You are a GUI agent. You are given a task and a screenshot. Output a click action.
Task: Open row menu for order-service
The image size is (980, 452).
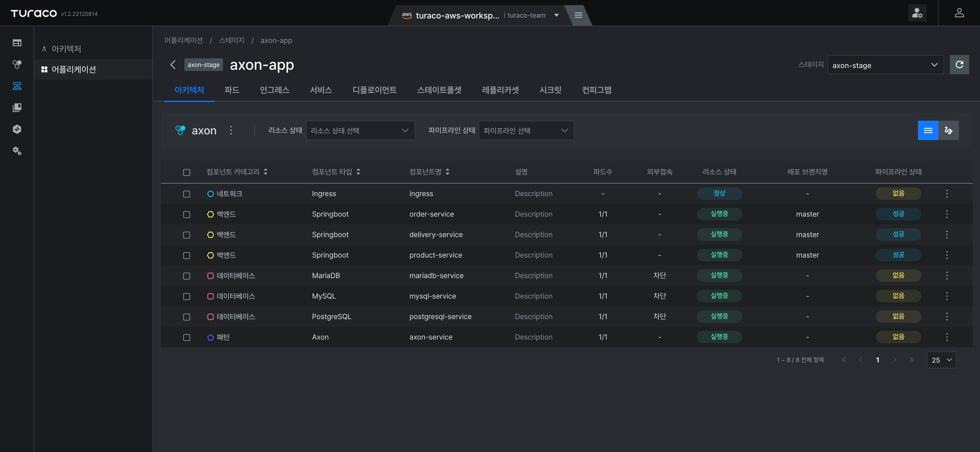[x=946, y=214]
